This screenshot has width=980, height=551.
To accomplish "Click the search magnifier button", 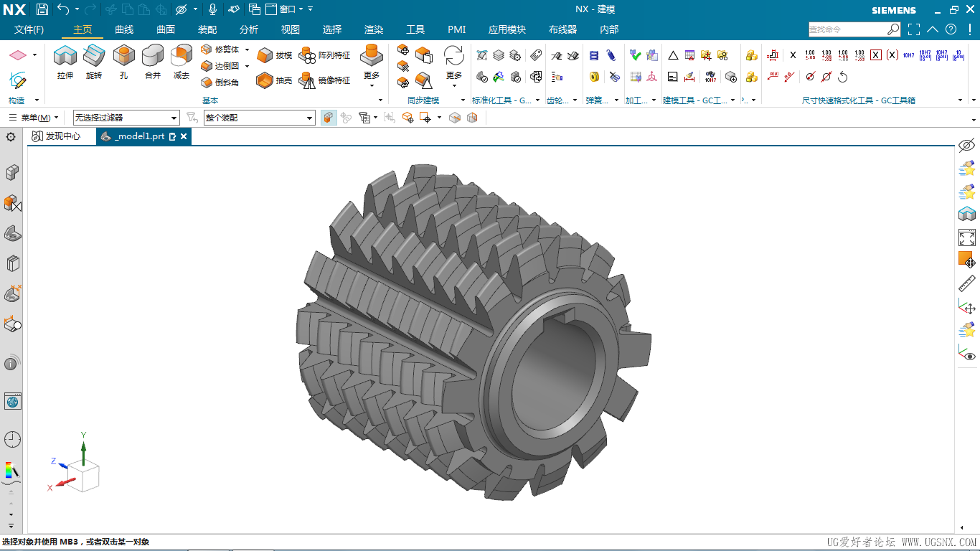I will [893, 29].
